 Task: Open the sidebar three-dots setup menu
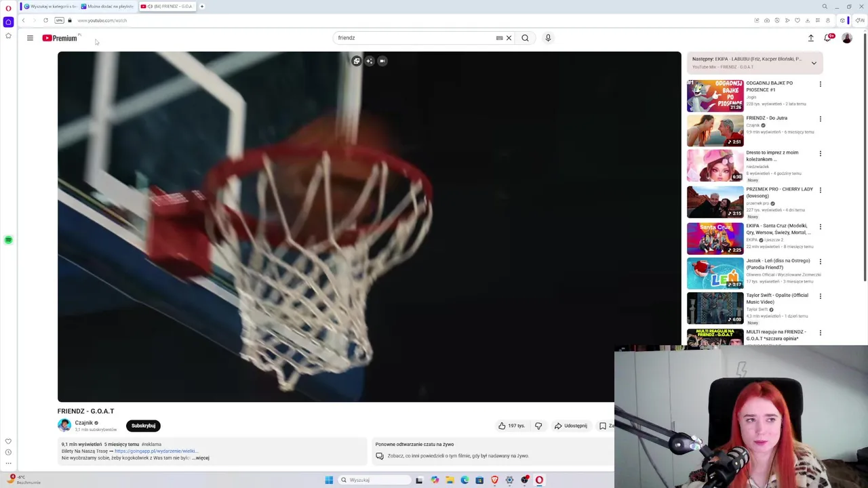[x=8, y=463]
